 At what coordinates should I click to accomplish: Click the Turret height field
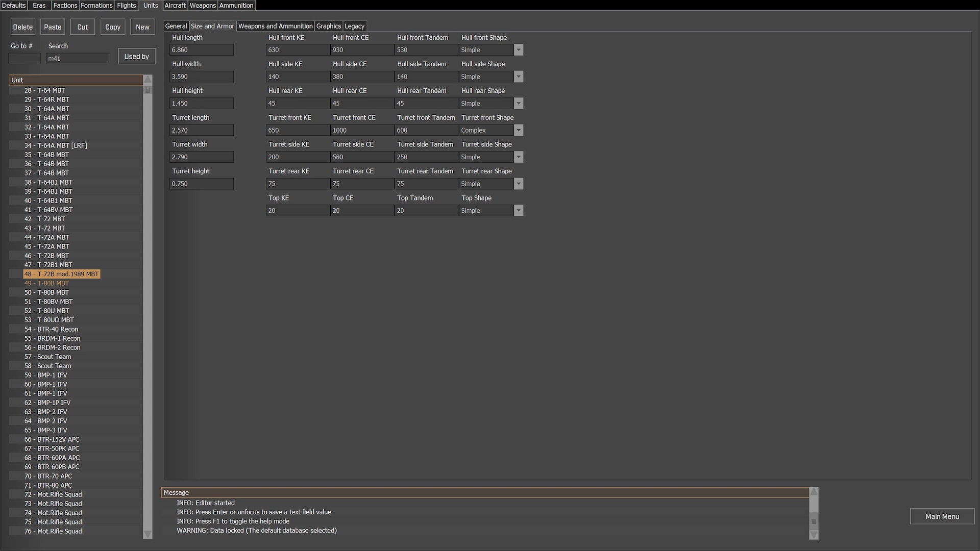point(202,184)
